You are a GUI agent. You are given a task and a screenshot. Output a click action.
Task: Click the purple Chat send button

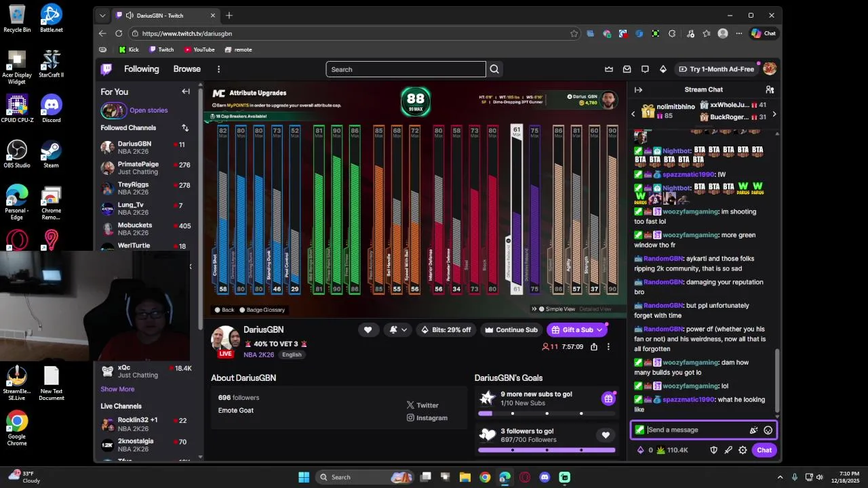pyautogui.click(x=764, y=450)
